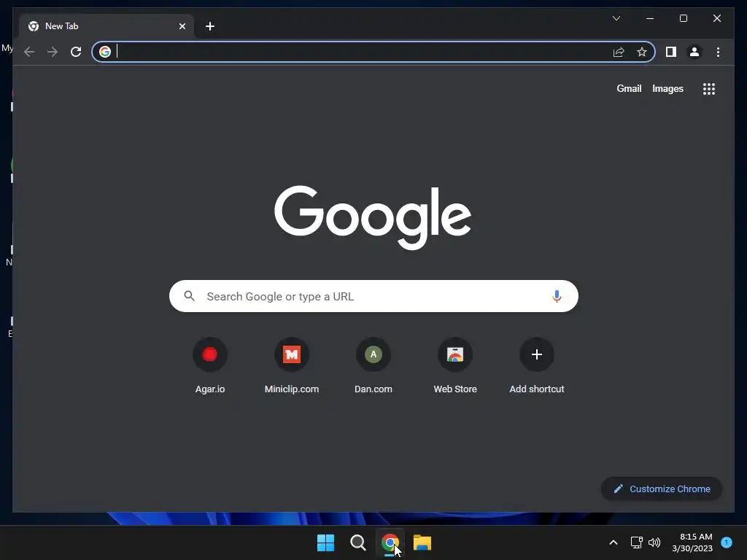Screen dimensions: 747x560
Task: Click the Chrome taskbar icon
Action: (x=390, y=542)
